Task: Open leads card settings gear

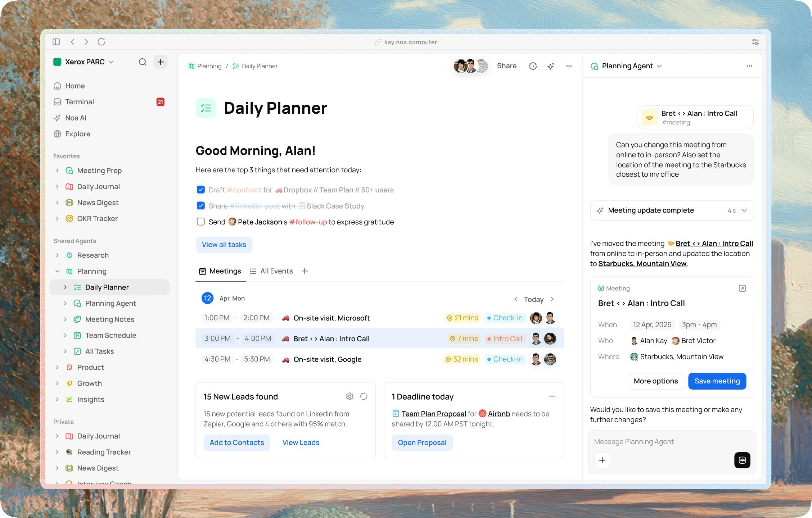Action: pos(349,396)
